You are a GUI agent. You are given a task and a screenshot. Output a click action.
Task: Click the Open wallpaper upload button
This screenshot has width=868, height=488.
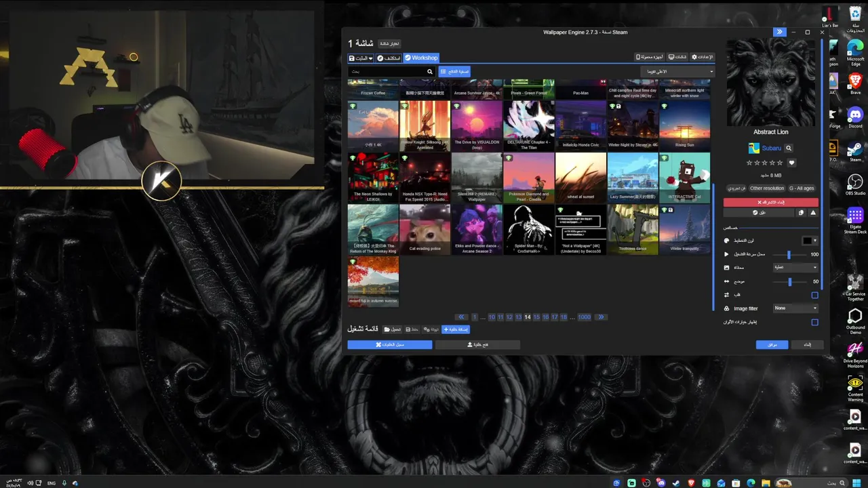(477, 344)
